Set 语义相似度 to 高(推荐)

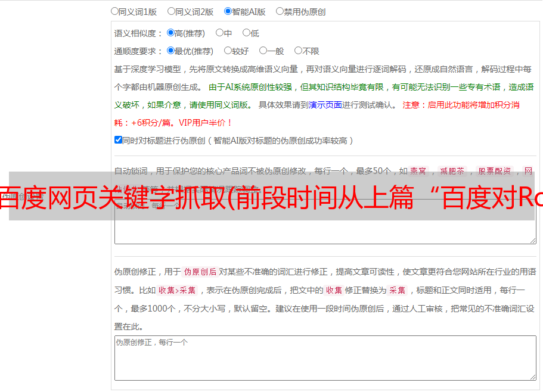170,33
